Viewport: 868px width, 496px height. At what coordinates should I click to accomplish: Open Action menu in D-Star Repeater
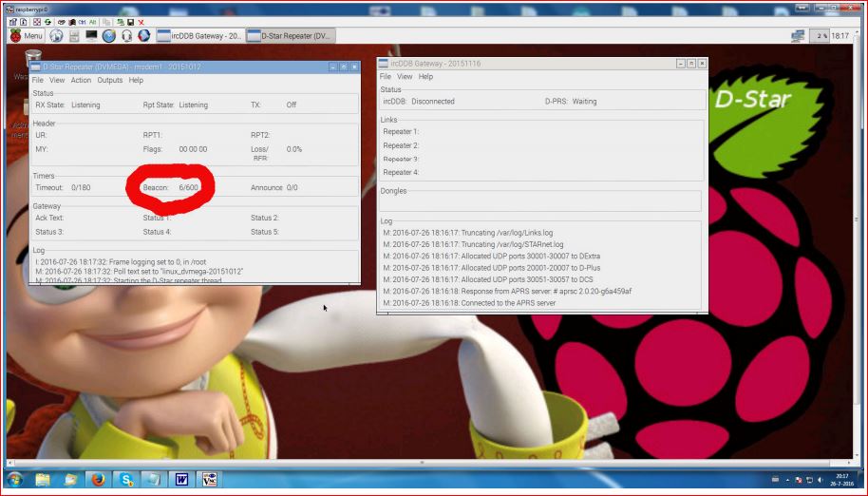[x=81, y=80]
